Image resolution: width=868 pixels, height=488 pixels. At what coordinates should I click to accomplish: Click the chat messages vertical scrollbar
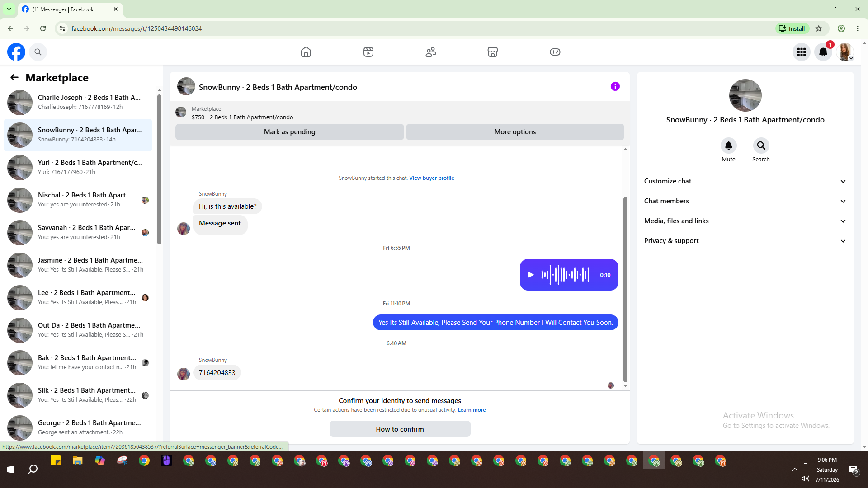[x=625, y=289]
